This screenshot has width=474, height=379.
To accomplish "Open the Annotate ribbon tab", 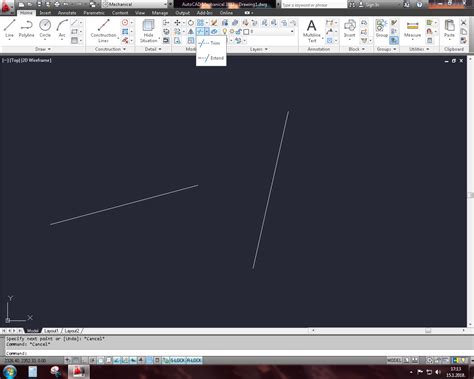I will pyautogui.click(x=67, y=13).
